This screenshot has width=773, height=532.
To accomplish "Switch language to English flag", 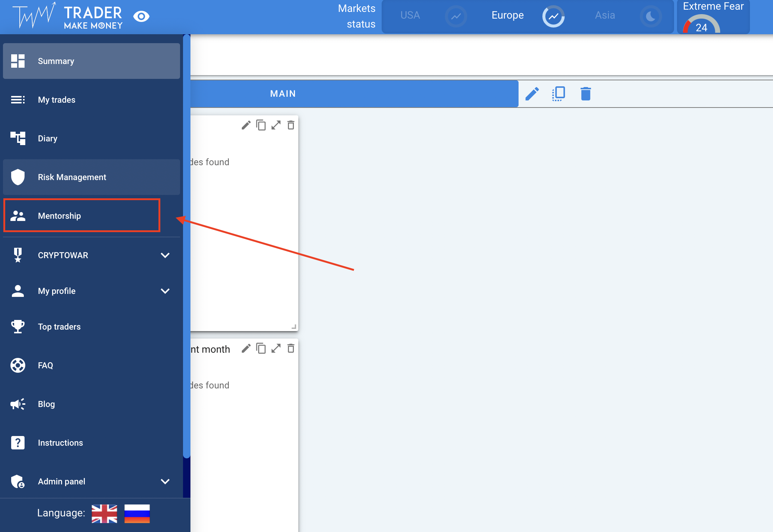I will point(105,514).
